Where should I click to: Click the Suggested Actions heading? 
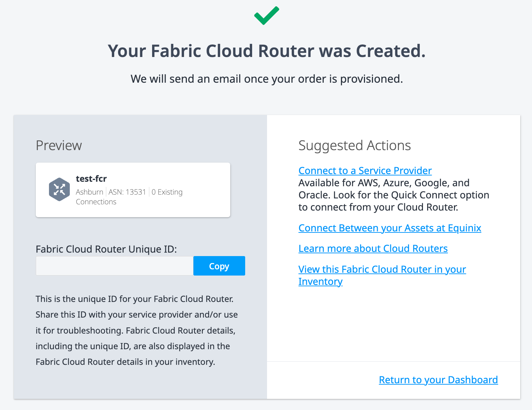pyautogui.click(x=355, y=146)
